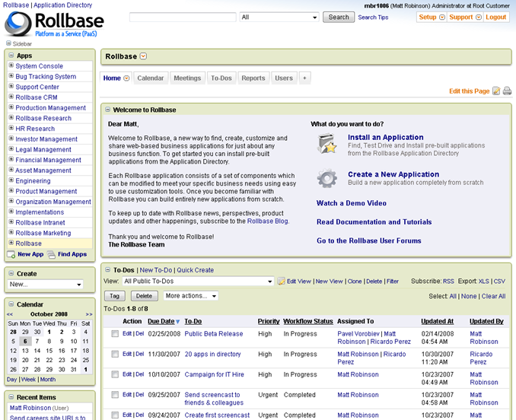Open the Rollbase application title dropdown

(143, 56)
